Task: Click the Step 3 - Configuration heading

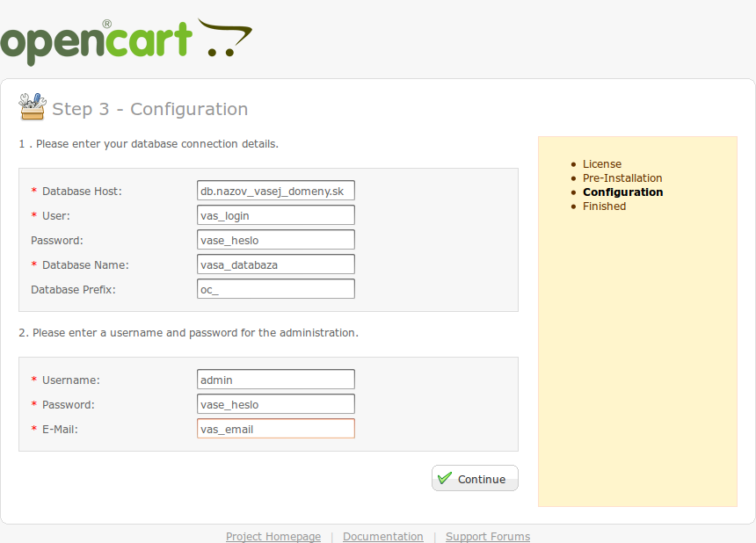Action: [150, 109]
